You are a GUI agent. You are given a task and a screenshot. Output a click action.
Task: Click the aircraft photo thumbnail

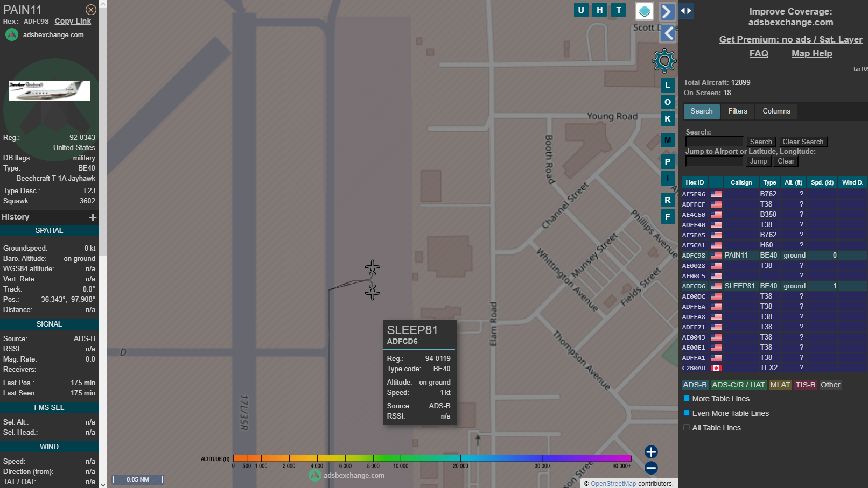(x=49, y=91)
